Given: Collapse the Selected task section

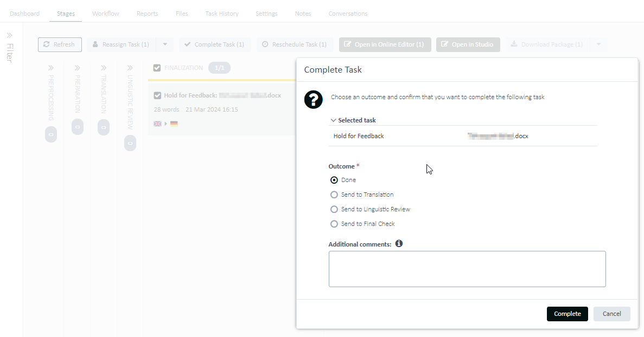Looking at the screenshot, I should coord(333,120).
